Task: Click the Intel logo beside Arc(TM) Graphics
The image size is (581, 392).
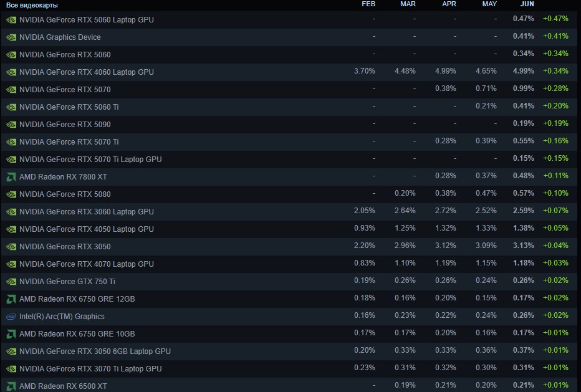Action: [11, 317]
